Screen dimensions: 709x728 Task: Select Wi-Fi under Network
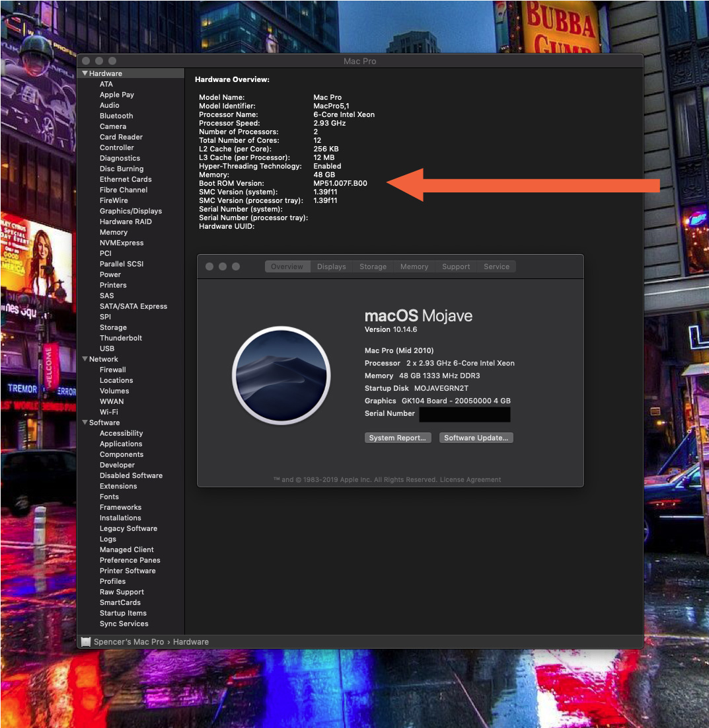point(109,413)
